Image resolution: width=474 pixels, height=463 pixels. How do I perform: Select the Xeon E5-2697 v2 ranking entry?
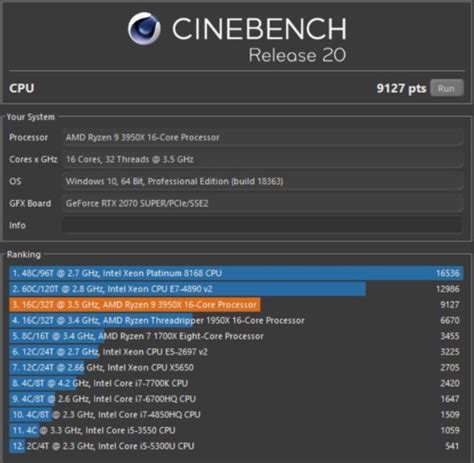point(236,352)
